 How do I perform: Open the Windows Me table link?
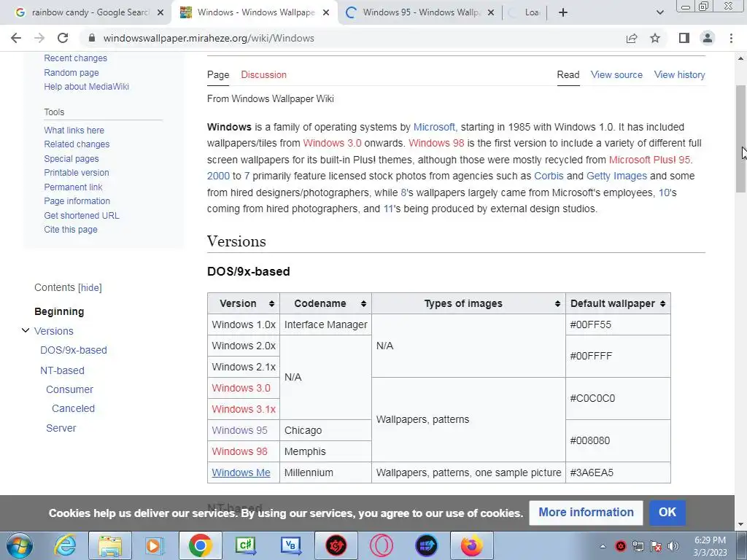pyautogui.click(x=241, y=472)
